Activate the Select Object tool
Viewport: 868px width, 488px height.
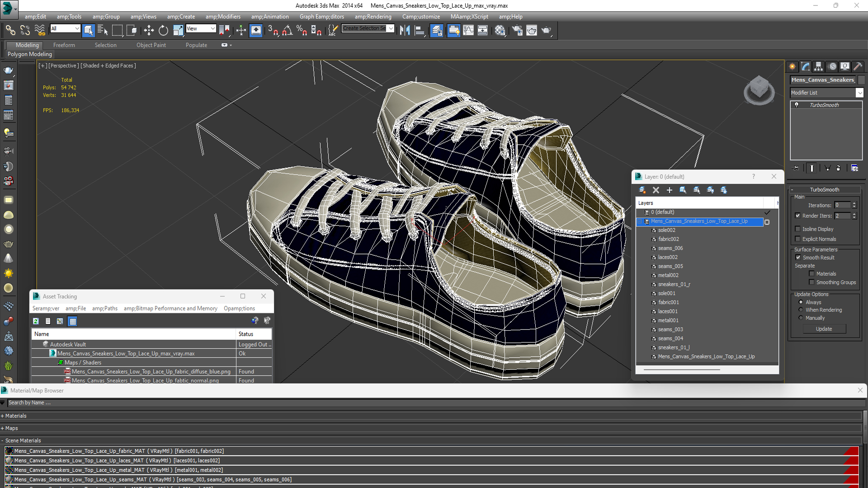coord(89,30)
